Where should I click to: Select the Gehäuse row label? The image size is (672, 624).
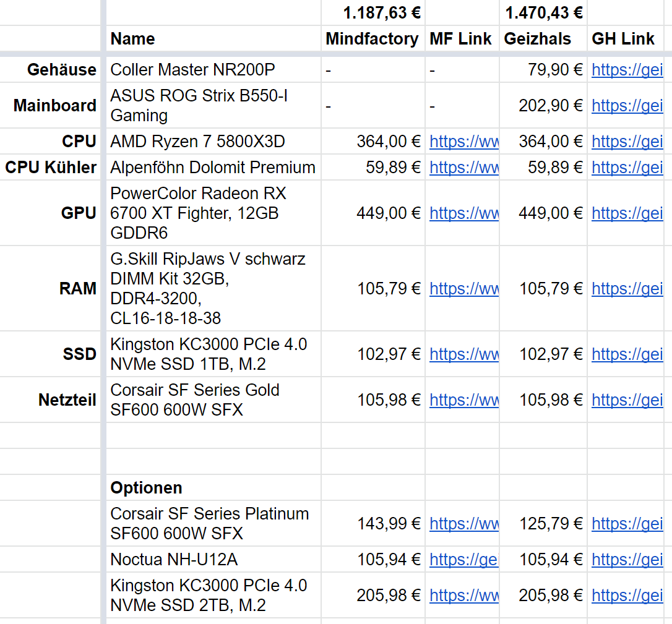(x=50, y=70)
